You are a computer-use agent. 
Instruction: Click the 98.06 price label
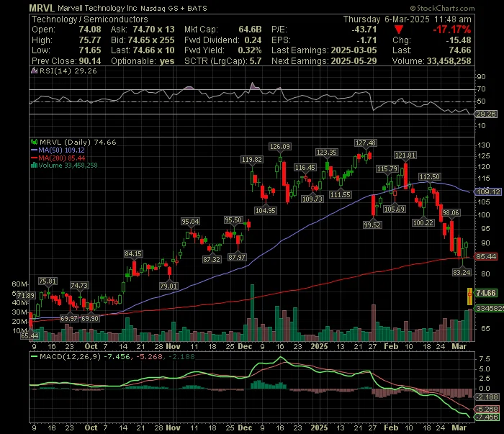coord(451,212)
